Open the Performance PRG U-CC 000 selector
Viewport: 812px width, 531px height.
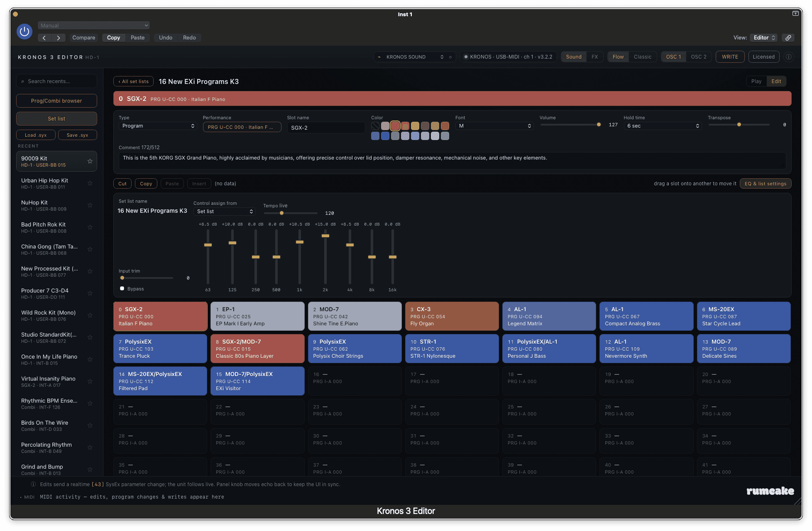[242, 127]
